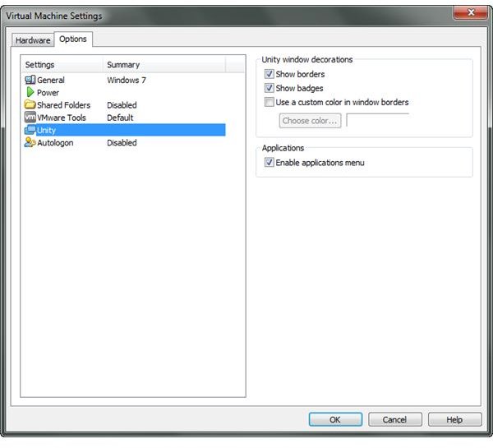
Task: Select the Power row in settings list
Action: pyautogui.click(x=125, y=93)
